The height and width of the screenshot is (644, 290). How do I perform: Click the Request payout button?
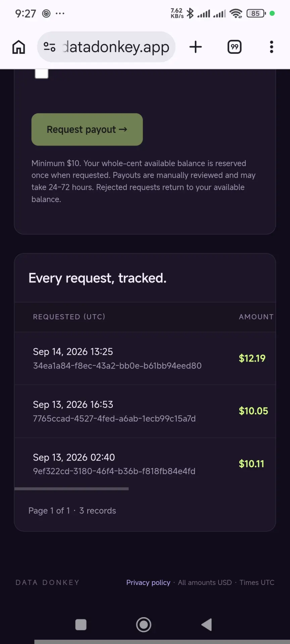click(87, 129)
